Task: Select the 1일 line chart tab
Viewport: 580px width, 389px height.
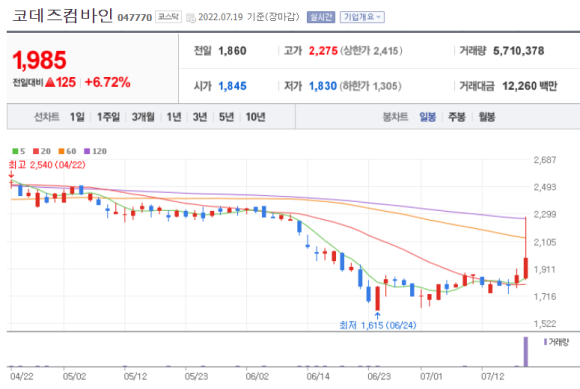Action: (x=77, y=117)
